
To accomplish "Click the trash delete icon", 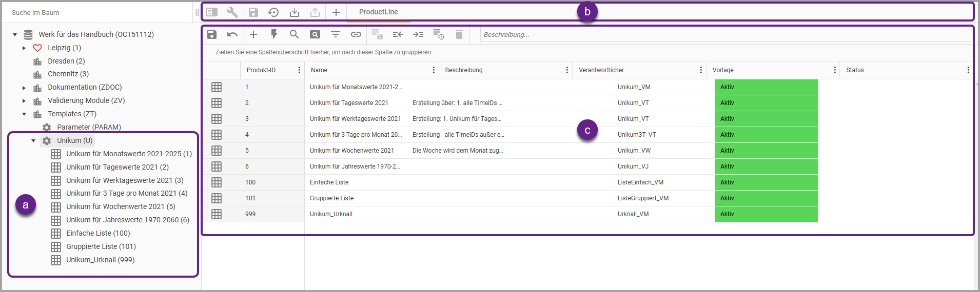I will click(459, 34).
